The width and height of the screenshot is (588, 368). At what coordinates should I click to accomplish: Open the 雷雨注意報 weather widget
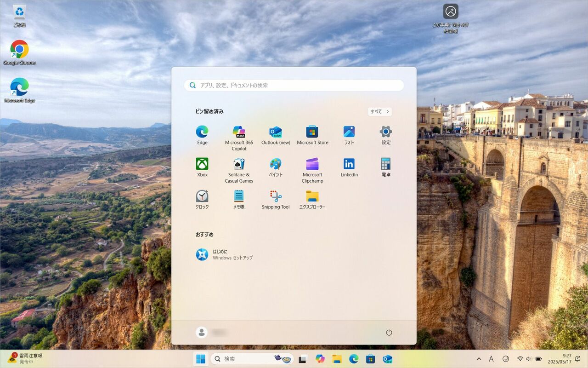coord(26,358)
